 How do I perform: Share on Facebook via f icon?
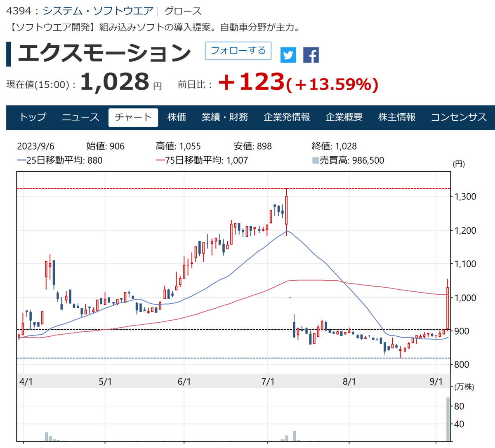(311, 55)
